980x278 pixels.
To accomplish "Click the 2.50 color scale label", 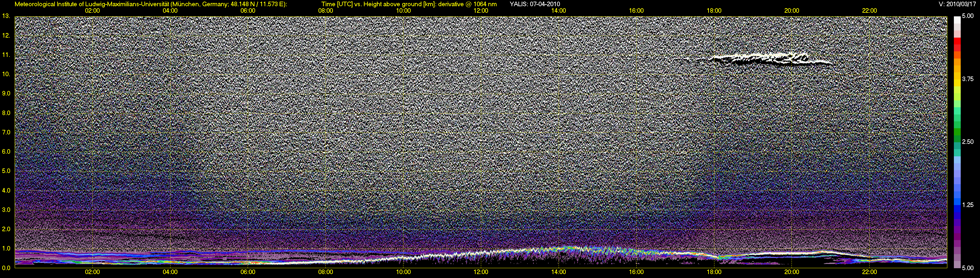I will pyautogui.click(x=968, y=142).
